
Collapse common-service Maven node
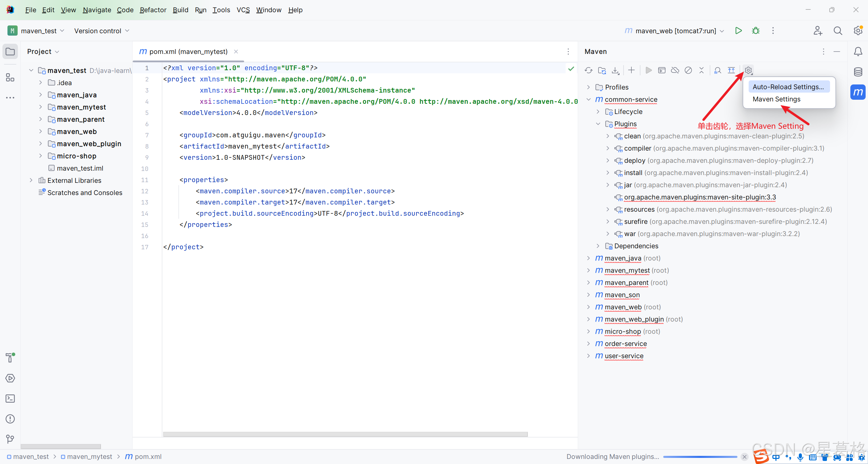pos(589,99)
